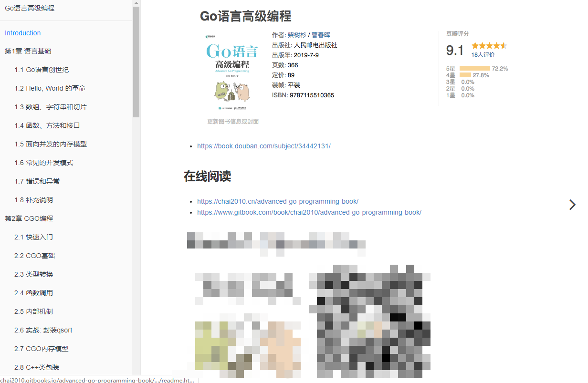Click the book cover image

click(231, 72)
